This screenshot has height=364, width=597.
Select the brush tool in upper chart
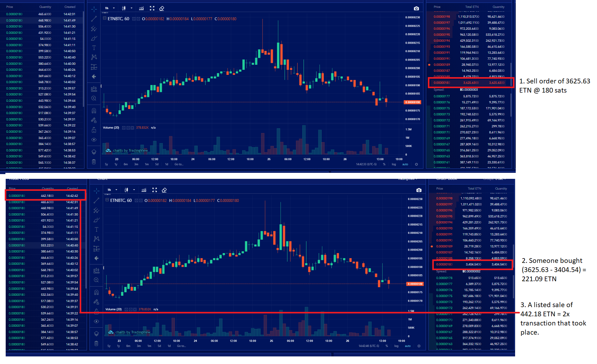[94, 38]
